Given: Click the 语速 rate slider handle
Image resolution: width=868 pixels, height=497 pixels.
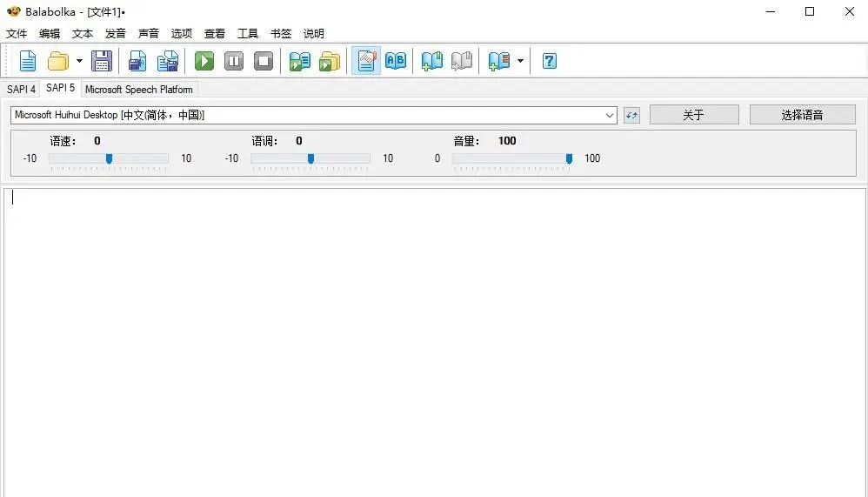Looking at the screenshot, I should pyautogui.click(x=109, y=159).
